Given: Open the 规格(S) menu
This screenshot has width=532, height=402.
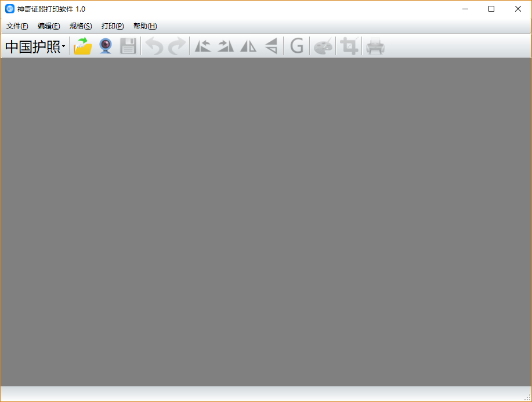Looking at the screenshot, I should [81, 26].
